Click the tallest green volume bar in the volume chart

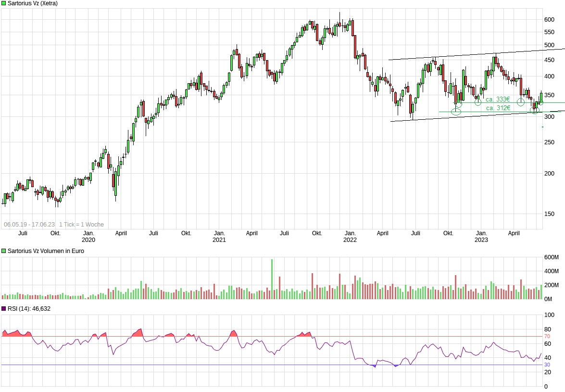point(272,279)
